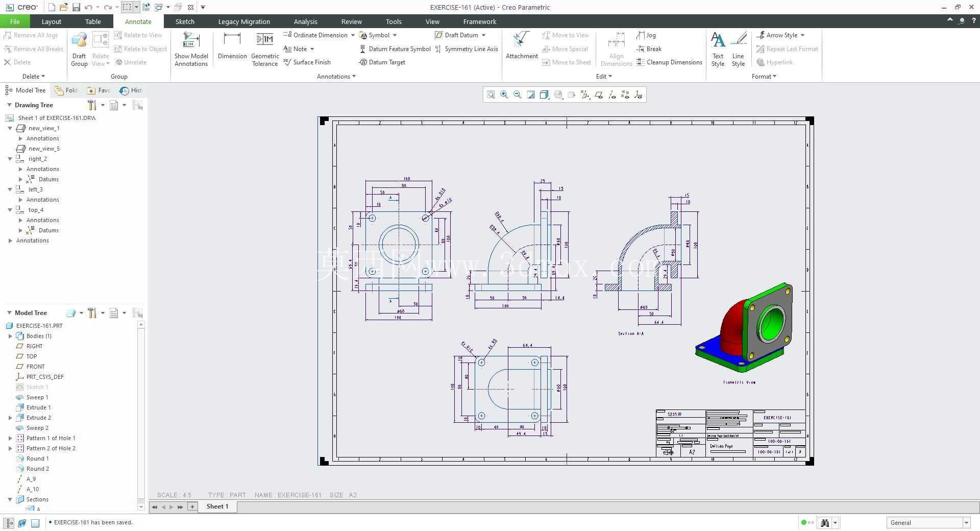Select the Geometric Tolerance tool

click(265, 49)
